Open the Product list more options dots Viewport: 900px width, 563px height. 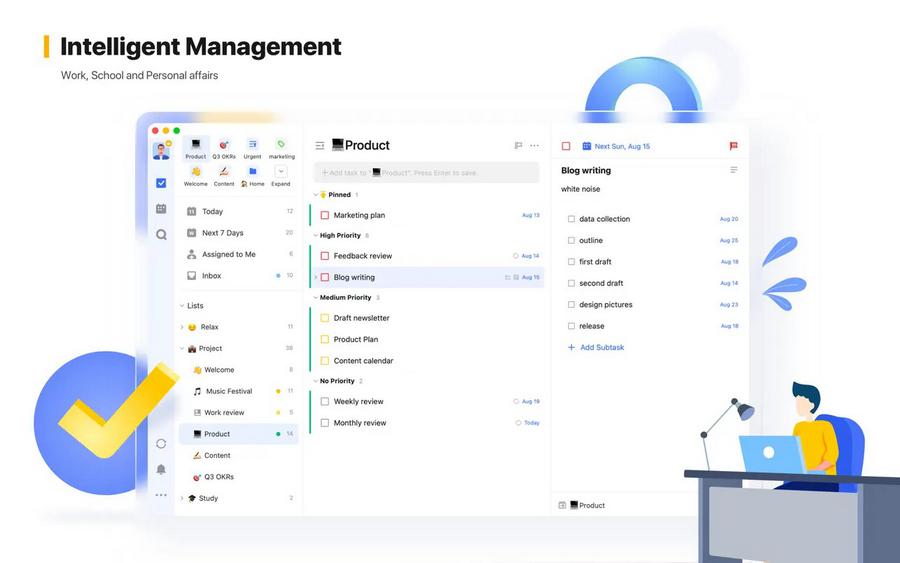pyautogui.click(x=534, y=146)
